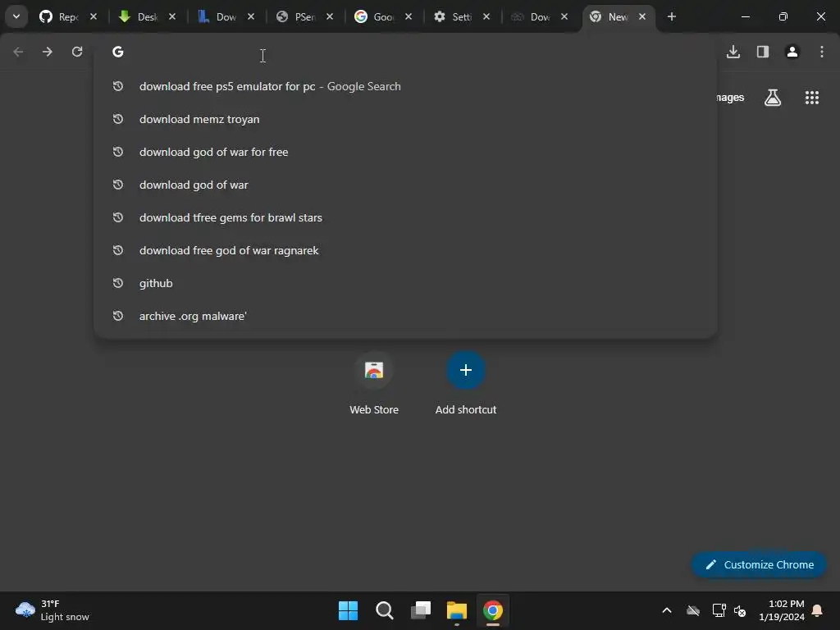This screenshot has width=840, height=630.
Task: Open a new tab with the plus button
Action: pos(672,16)
